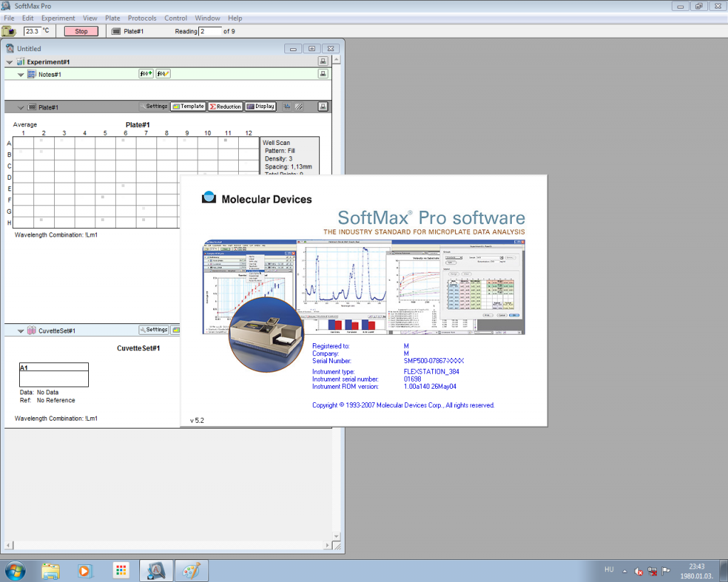Click the graph icon in Plate#1 header
Screen dimensions: 728x582
pos(287,107)
